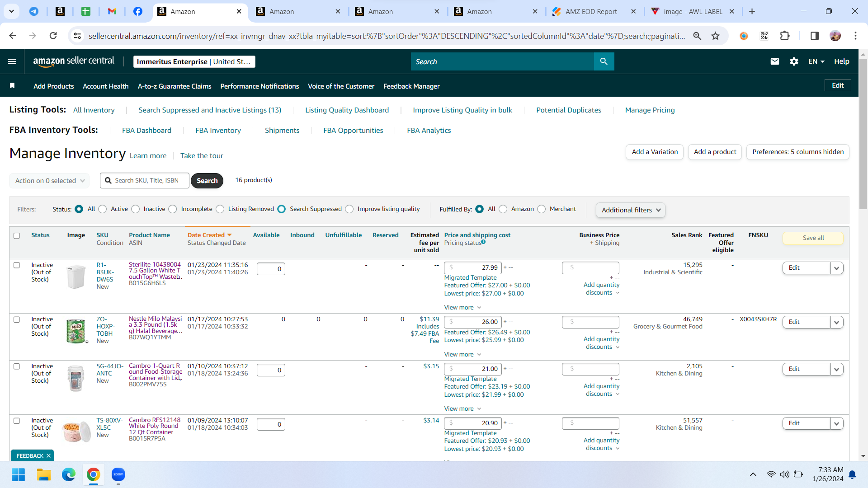Viewport: 868px width, 488px height.
Task: Show hidden system tray icons
Action: (x=753, y=474)
